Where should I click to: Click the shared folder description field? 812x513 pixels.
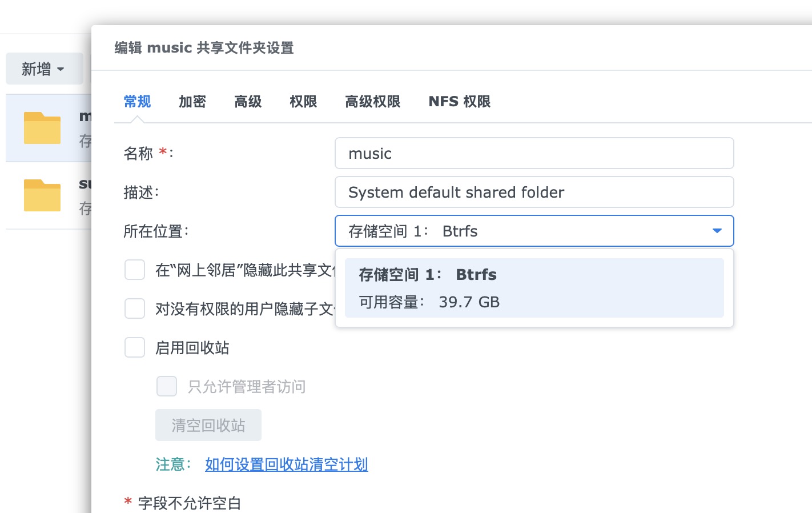[534, 192]
